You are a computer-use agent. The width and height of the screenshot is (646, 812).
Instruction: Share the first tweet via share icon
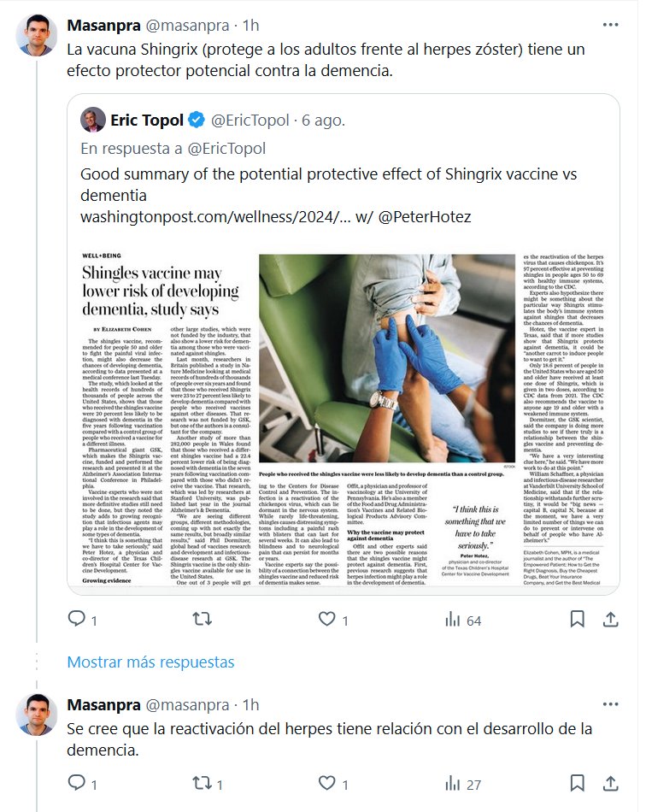[x=611, y=618]
